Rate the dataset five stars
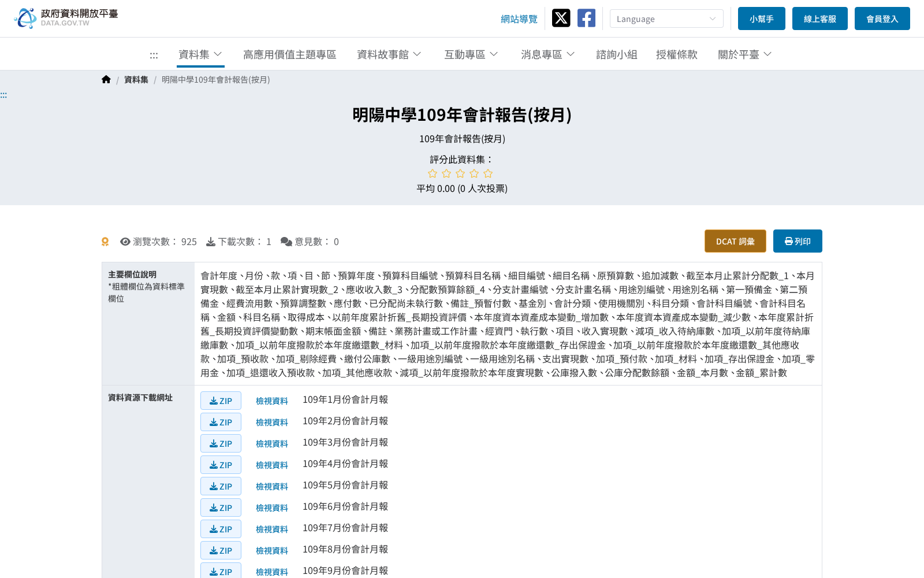 (488, 173)
